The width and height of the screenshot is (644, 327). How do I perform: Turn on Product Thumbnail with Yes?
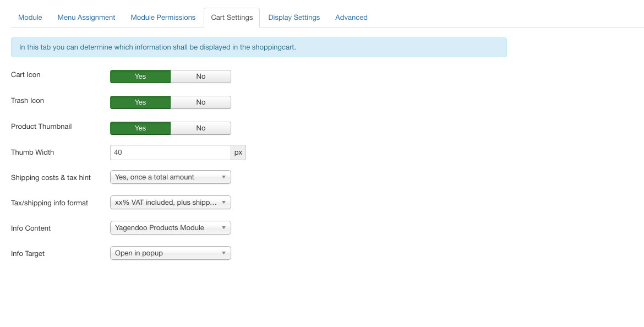click(140, 128)
